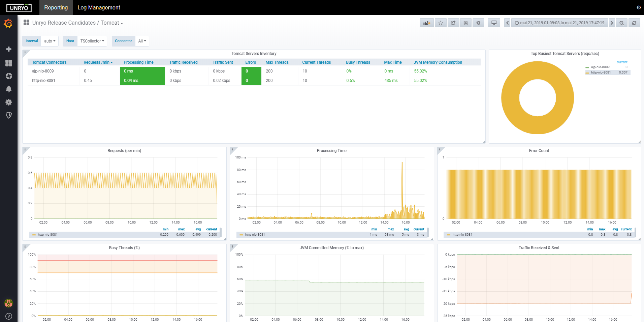Click info icon on Tomcat Servers Inventory panel
Screen dimensions: 644x322
click(x=25, y=52)
